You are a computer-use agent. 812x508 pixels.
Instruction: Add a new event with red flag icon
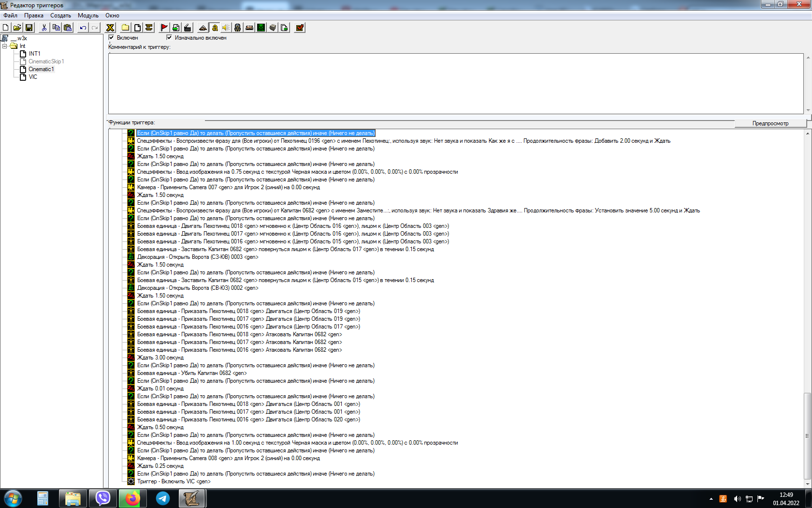pos(164,28)
